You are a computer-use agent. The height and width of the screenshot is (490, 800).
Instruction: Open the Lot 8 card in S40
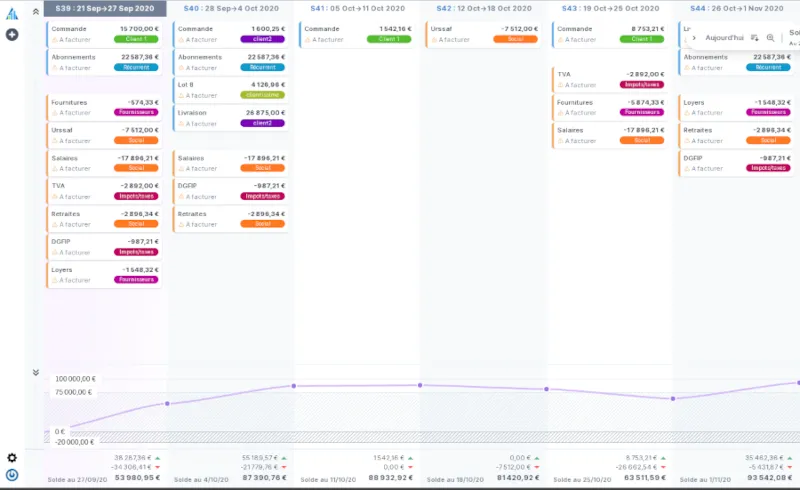230,90
